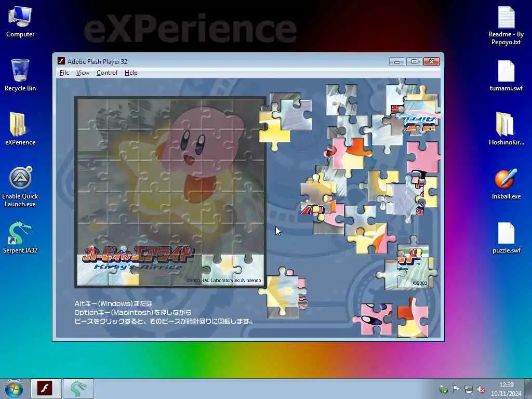Open the View menu
This screenshot has height=399, width=532.
[83, 73]
